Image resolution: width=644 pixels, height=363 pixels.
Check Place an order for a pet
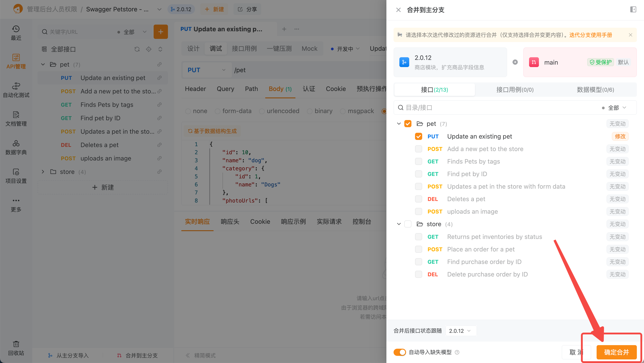click(x=419, y=249)
